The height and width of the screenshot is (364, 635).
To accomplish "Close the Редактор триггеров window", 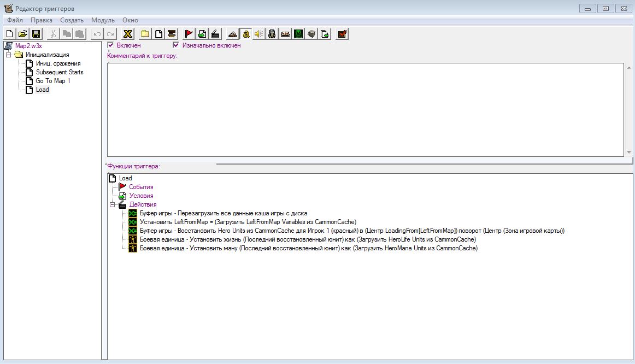I will (x=624, y=9).
